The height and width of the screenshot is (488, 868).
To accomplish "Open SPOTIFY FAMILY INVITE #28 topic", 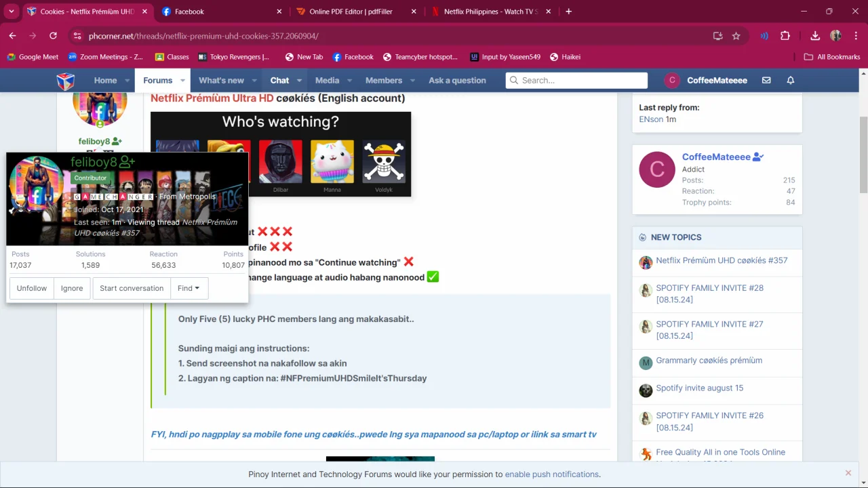I will tap(709, 293).
